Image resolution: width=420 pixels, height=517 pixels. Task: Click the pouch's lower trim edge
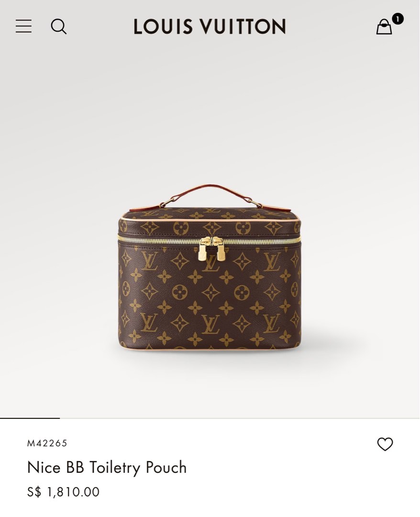(x=210, y=348)
